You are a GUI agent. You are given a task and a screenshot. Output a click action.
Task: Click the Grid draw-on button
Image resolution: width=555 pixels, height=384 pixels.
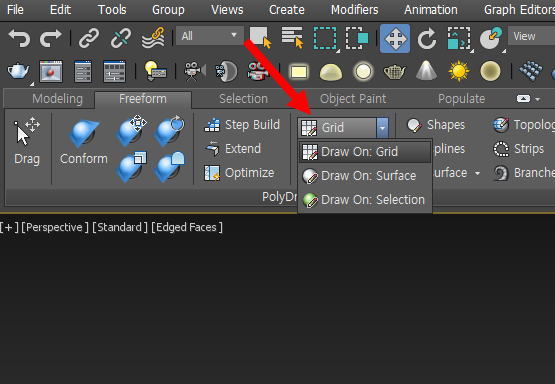click(337, 127)
